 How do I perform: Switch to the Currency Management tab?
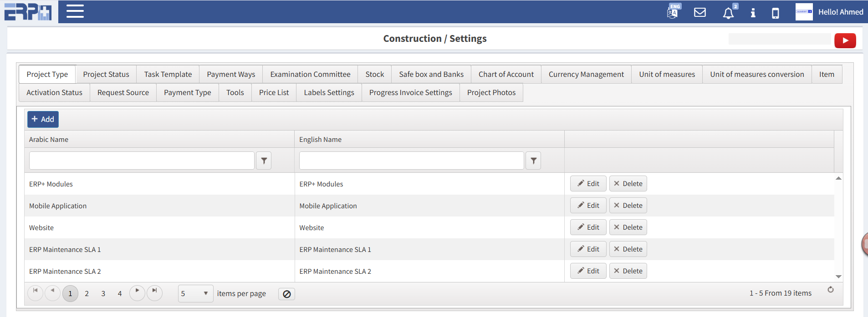[x=586, y=74]
